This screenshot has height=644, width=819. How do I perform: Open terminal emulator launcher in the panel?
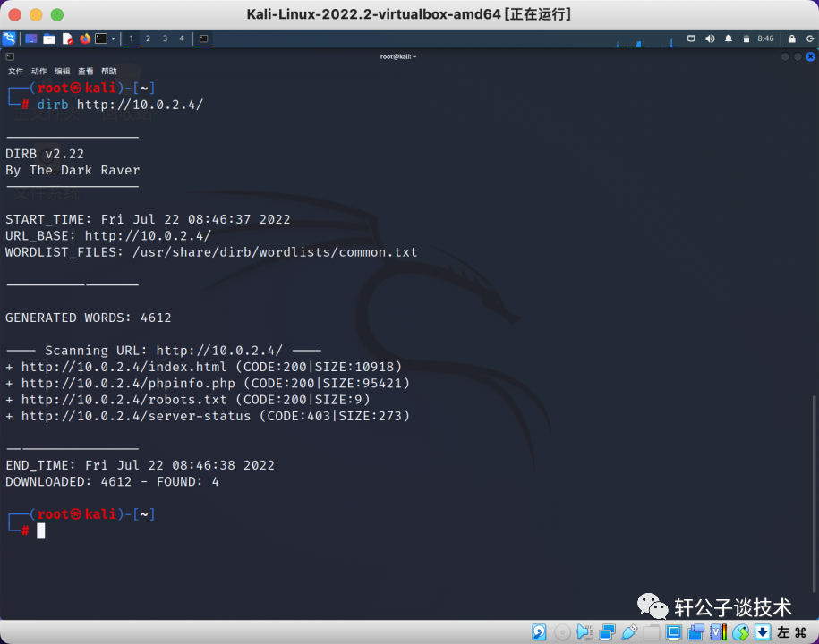pyautogui.click(x=101, y=38)
